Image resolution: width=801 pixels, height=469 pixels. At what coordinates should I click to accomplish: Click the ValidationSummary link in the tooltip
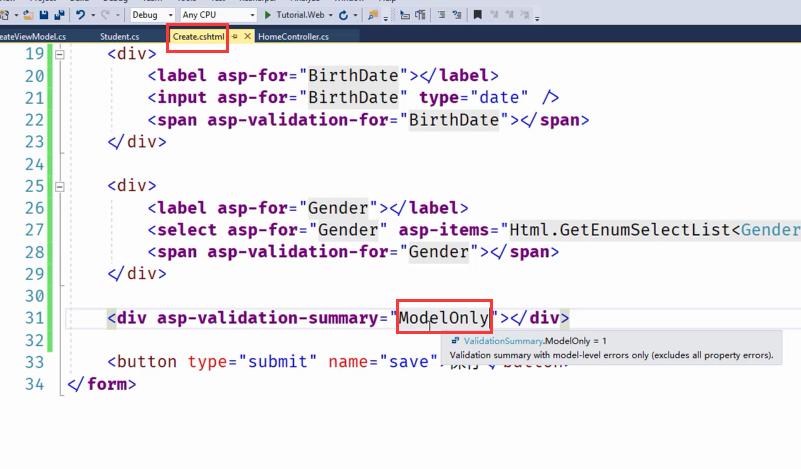[x=503, y=341]
